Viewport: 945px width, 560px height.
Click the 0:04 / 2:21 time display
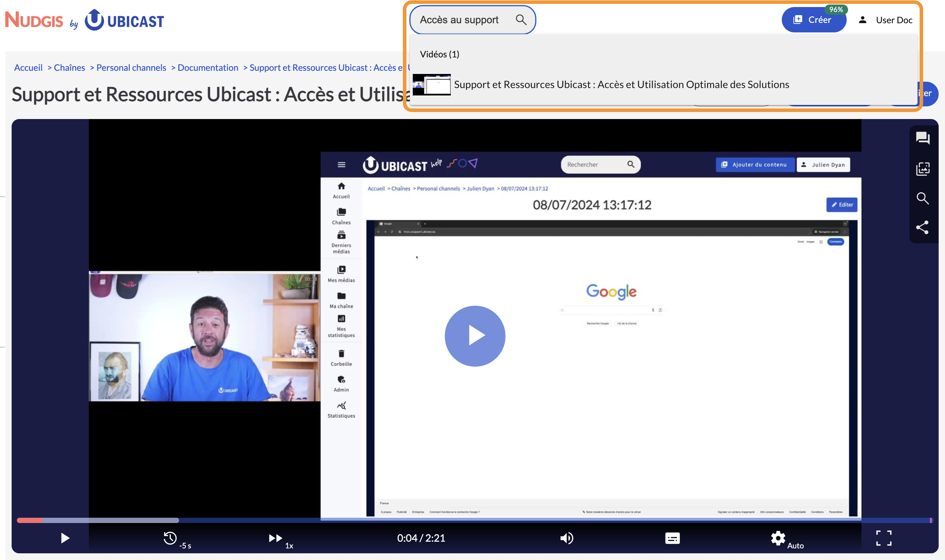pyautogui.click(x=421, y=538)
